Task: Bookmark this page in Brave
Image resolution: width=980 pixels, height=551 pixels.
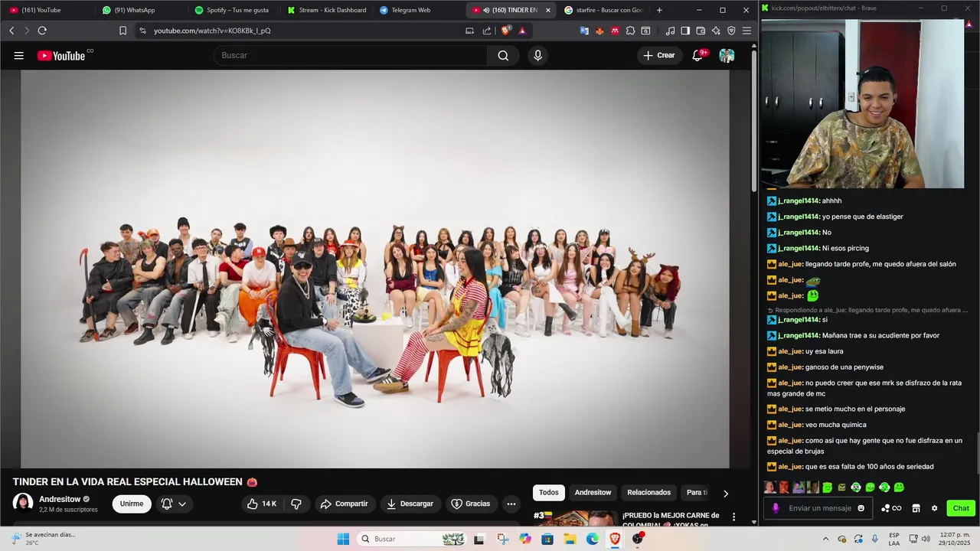Action: pos(122,31)
